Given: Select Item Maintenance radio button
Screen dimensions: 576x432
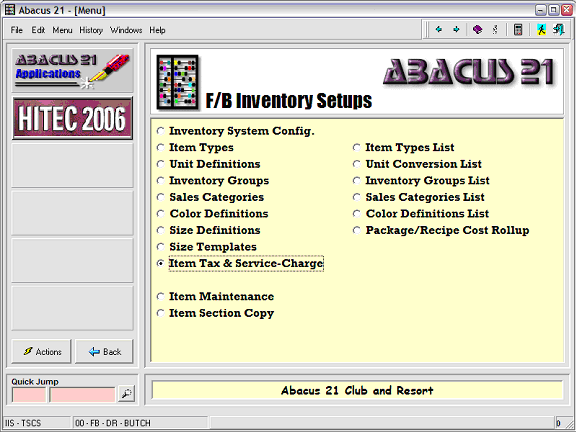Looking at the screenshot, I should coord(160,296).
